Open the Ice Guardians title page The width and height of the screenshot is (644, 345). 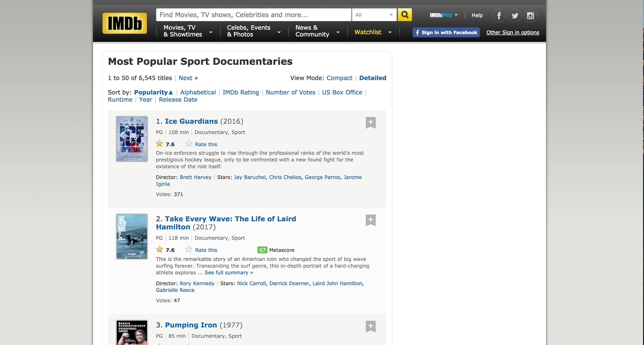pos(192,122)
